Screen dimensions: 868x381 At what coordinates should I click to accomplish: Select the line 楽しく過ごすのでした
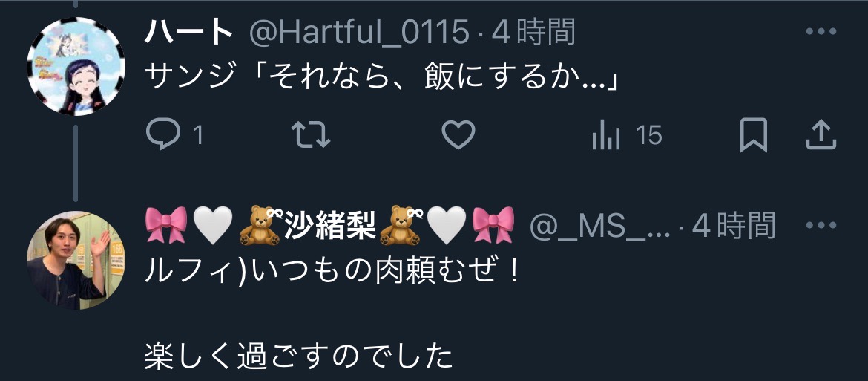pos(298,358)
